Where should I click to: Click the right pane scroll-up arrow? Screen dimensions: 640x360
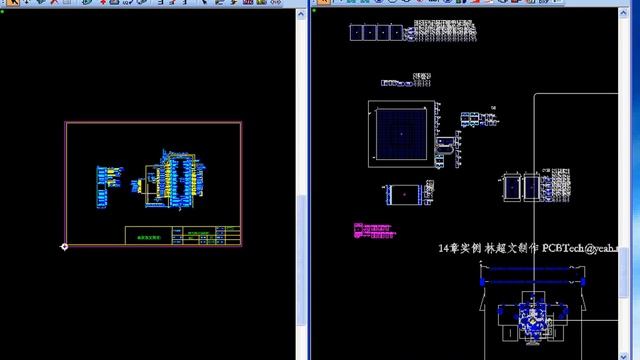(x=623, y=13)
